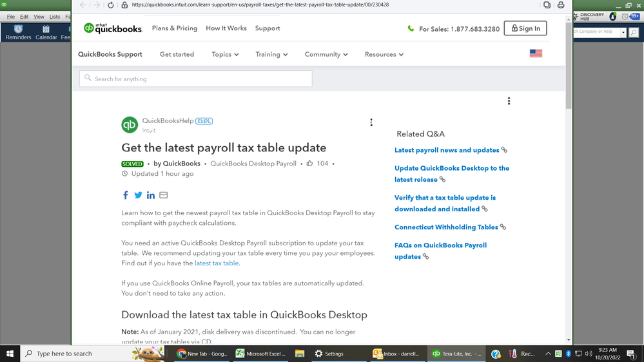Open the Lists menu in QuickBooks
This screenshot has height=362, width=644.
(x=55, y=17)
